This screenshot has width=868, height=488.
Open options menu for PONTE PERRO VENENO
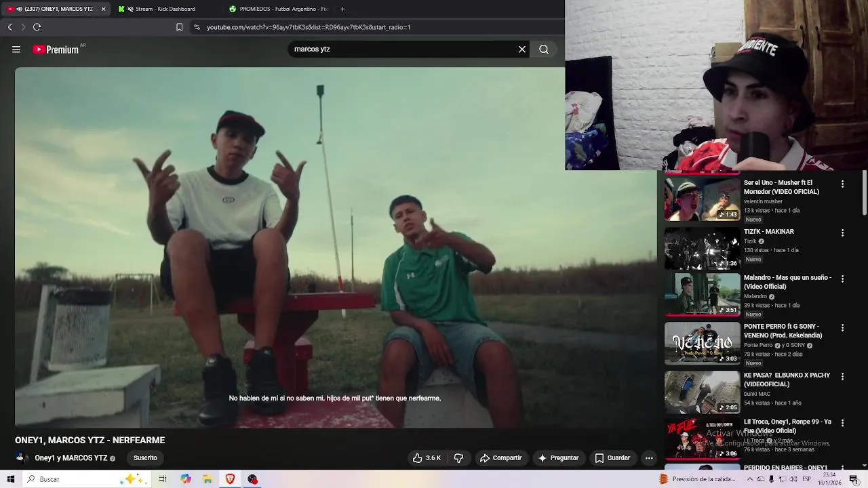pyautogui.click(x=842, y=327)
